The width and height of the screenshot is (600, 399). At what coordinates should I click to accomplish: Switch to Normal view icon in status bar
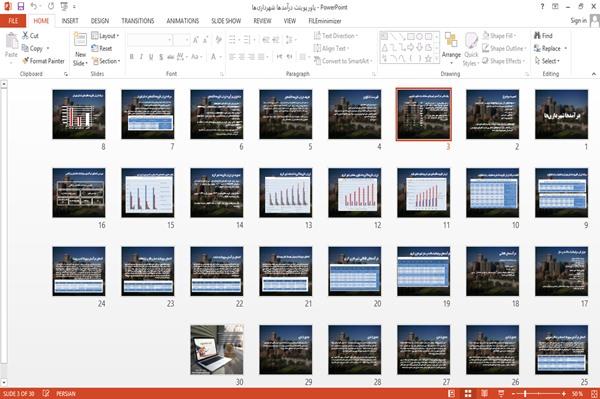coord(452,394)
